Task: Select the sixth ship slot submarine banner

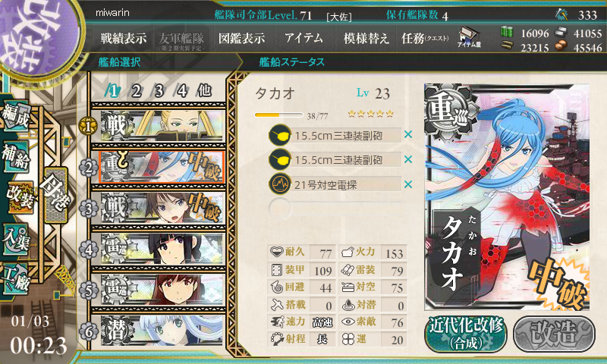Action: (162, 331)
